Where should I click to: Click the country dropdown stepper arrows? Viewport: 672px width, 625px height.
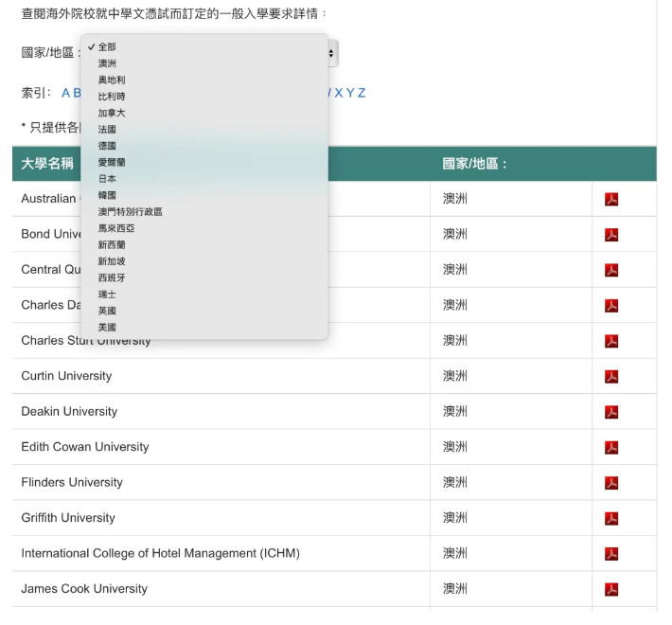tap(331, 53)
